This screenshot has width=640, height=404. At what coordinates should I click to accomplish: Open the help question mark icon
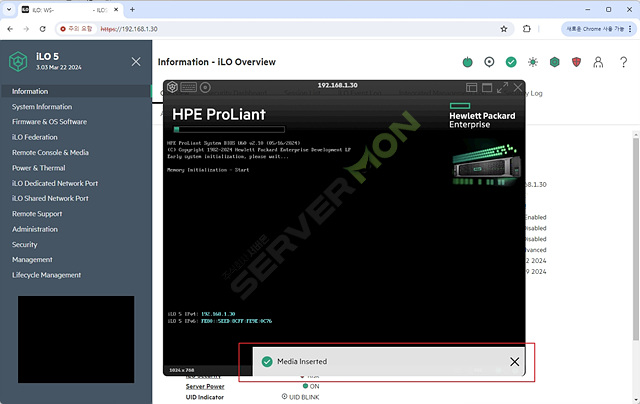coord(623,62)
